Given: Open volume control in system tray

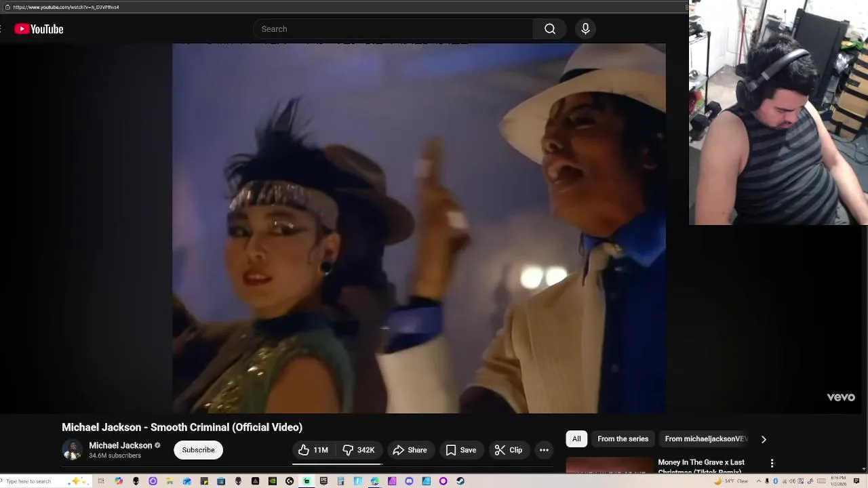Looking at the screenshot, I should click(x=792, y=481).
